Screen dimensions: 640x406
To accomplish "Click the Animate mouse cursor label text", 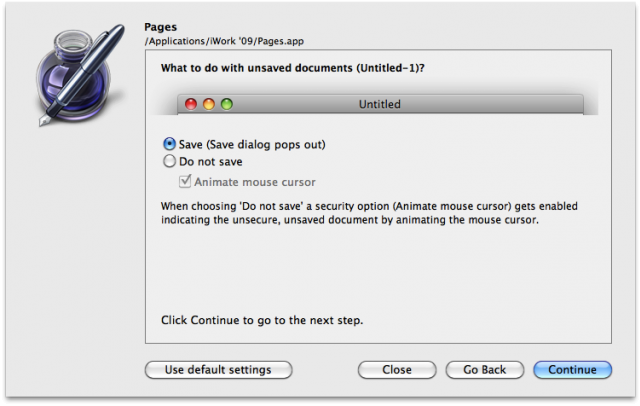I will [255, 182].
